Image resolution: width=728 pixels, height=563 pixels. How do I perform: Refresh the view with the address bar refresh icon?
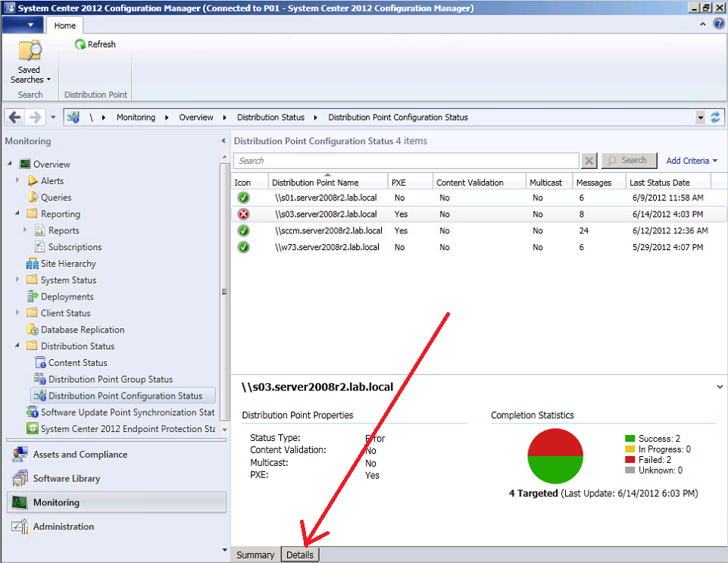[x=715, y=117]
